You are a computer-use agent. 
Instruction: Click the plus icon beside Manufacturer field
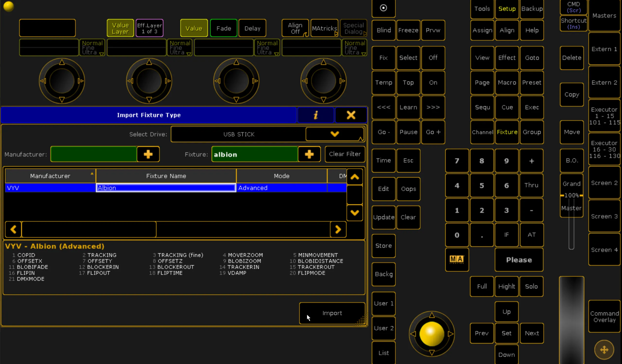point(148,154)
